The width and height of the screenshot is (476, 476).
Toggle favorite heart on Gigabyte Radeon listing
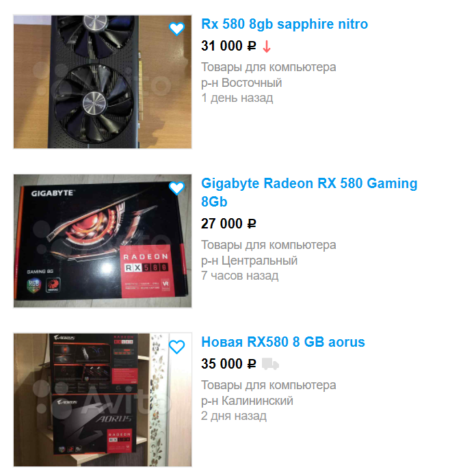click(x=176, y=188)
